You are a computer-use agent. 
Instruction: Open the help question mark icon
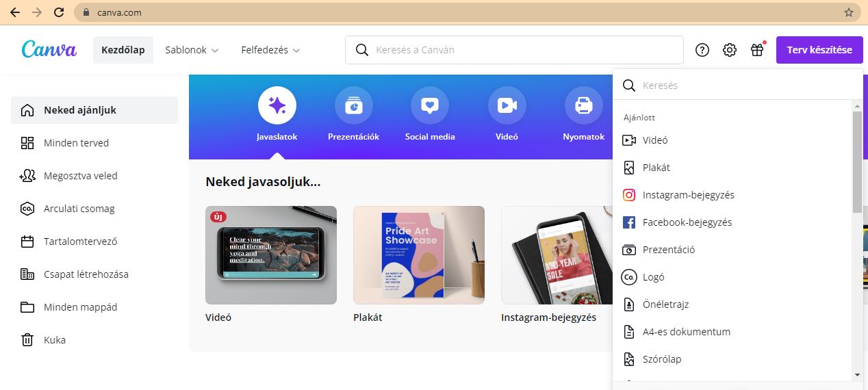(702, 50)
